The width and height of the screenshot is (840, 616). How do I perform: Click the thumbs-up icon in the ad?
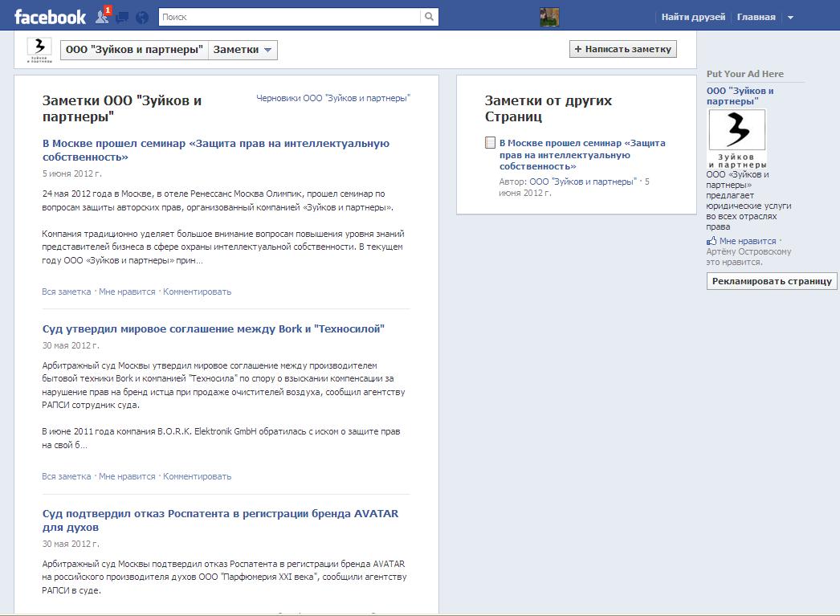pos(712,241)
